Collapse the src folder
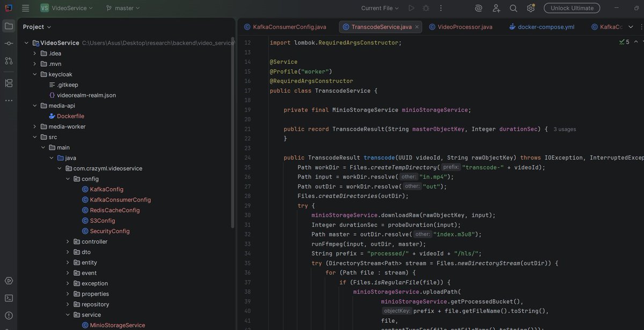644x330 pixels. pyautogui.click(x=35, y=137)
